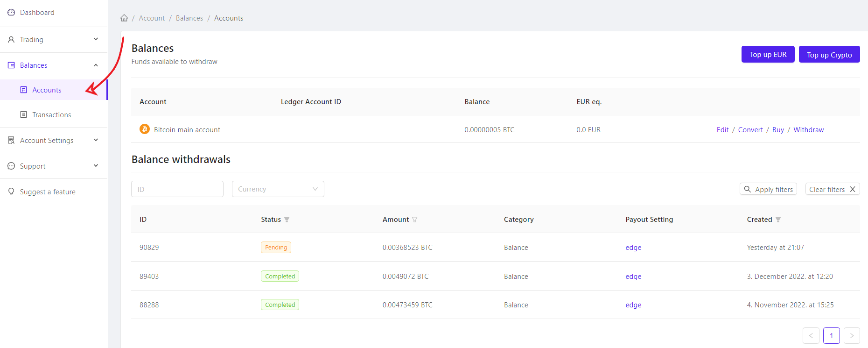Click the Dashboard gauge icon
Screen dimensions: 868x348
[11, 13]
